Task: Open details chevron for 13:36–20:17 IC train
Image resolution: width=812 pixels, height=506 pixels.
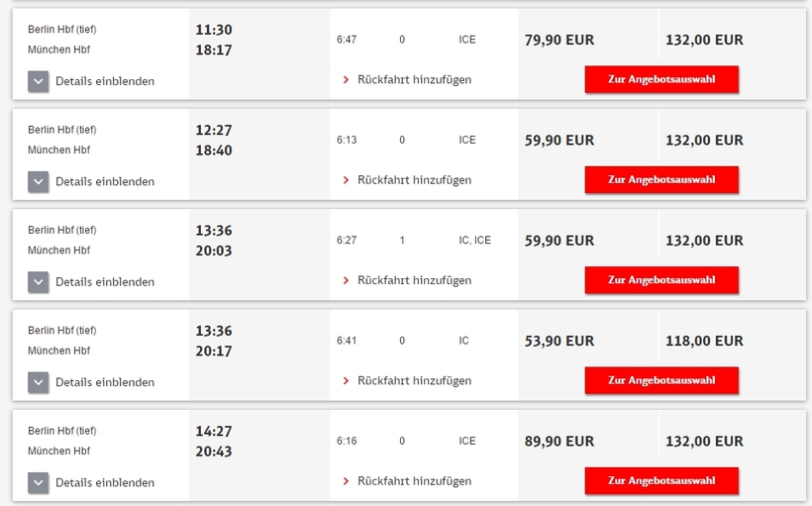Action: [x=39, y=382]
